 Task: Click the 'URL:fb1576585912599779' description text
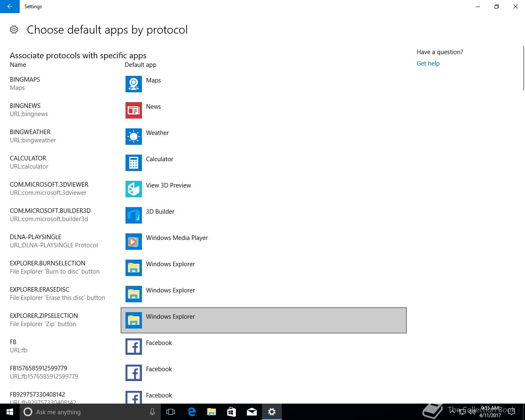[44, 377]
